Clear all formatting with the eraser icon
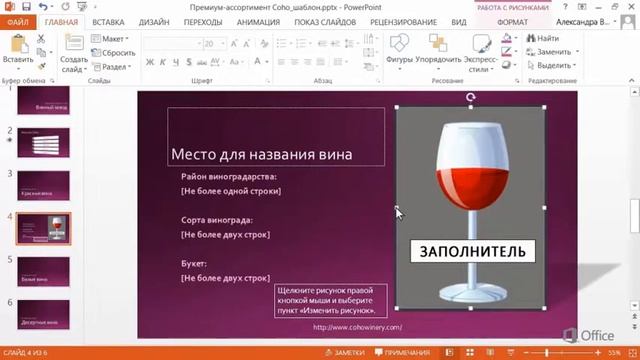This screenshot has width=640, height=360. tap(264, 44)
